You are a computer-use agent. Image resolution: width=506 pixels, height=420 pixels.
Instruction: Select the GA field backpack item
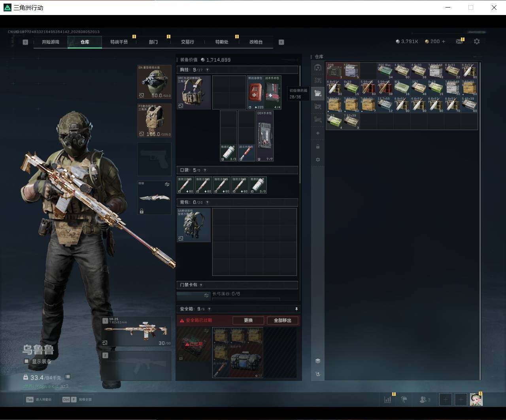pyautogui.click(x=194, y=225)
